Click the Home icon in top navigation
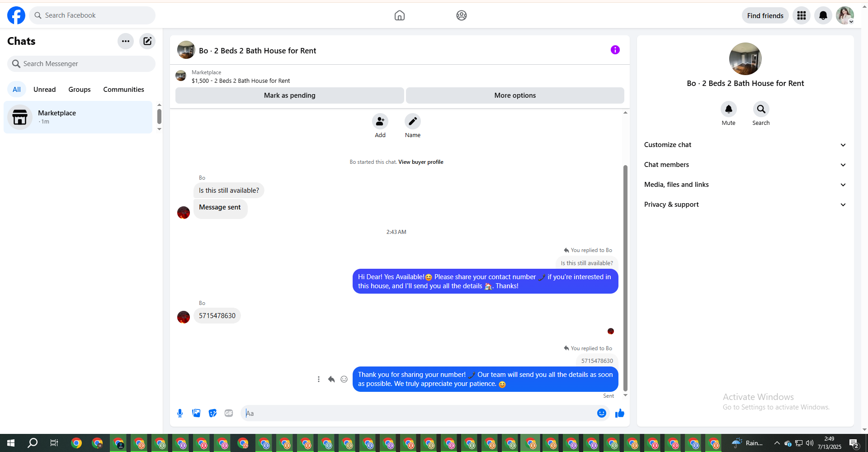Screen dimensions: 868x452 click(x=400, y=15)
